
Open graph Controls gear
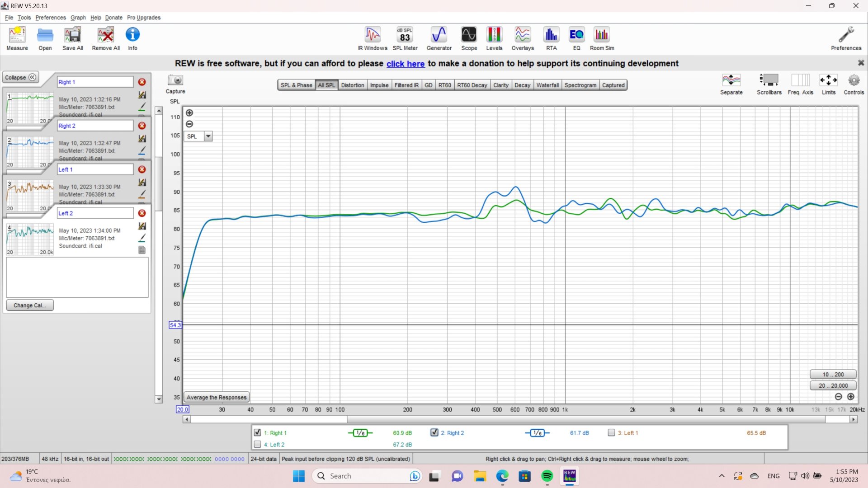854,84
